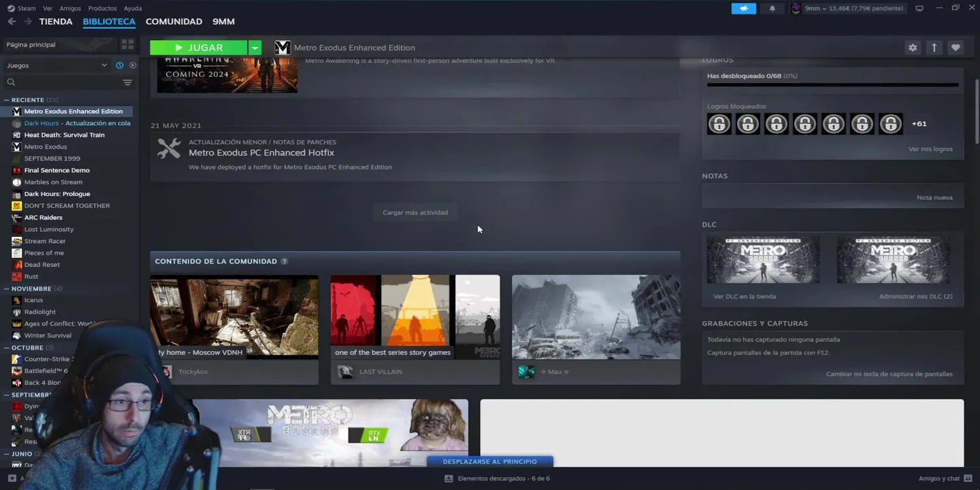This screenshot has width=980, height=490.
Task: Collapse the OCTUBRE section
Action: (x=7, y=348)
